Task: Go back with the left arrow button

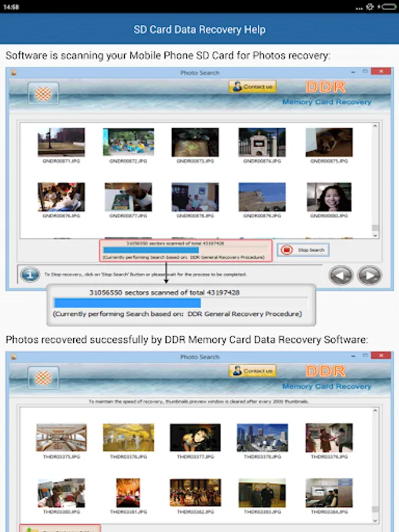Action: (x=341, y=275)
